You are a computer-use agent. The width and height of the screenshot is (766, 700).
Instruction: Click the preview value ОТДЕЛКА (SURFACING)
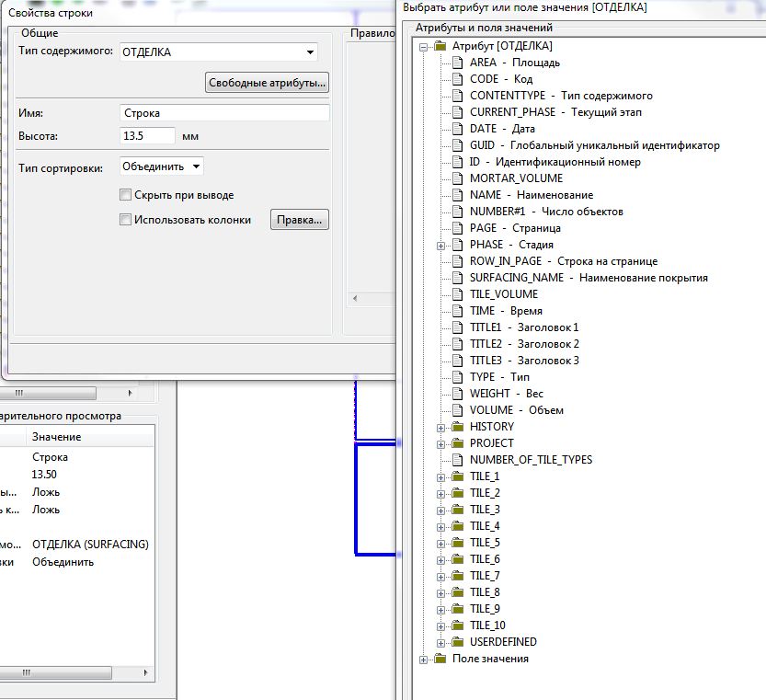(90, 544)
